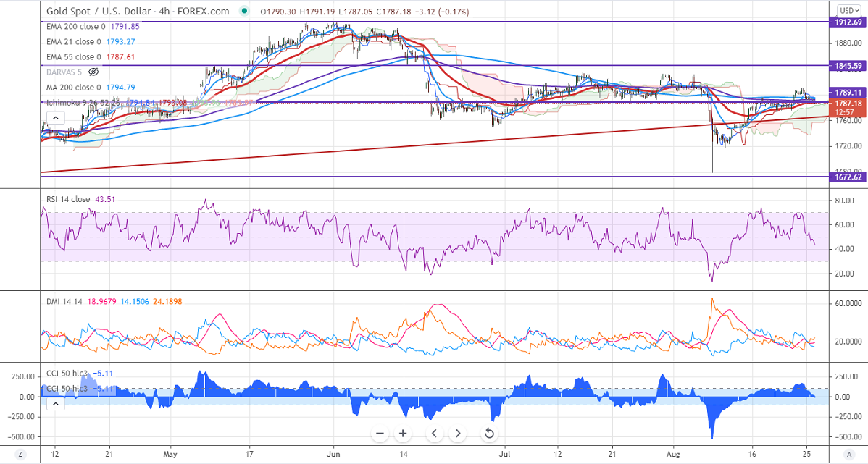The height and width of the screenshot is (464, 868).
Task: Click the RSI value 43.51
Action: tap(105, 199)
